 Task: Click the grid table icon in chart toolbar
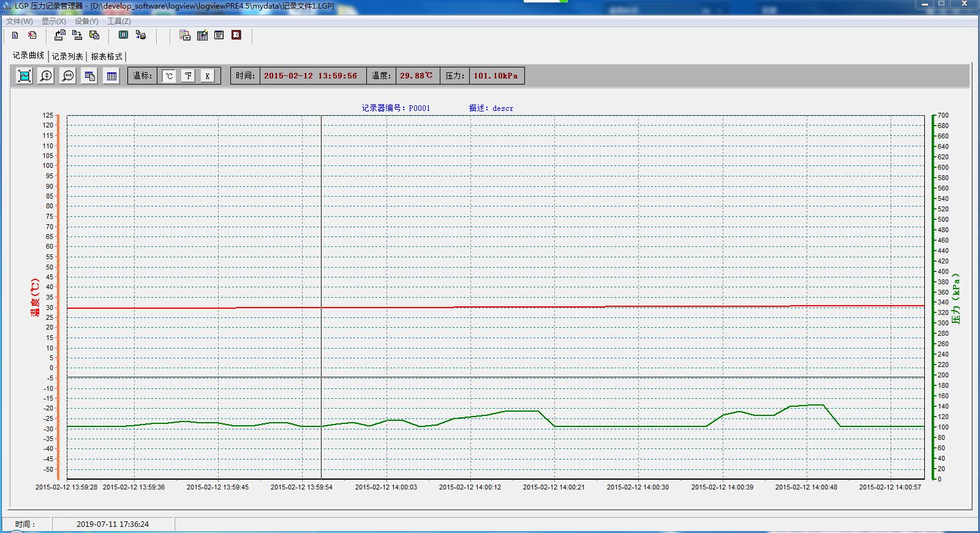[x=111, y=76]
